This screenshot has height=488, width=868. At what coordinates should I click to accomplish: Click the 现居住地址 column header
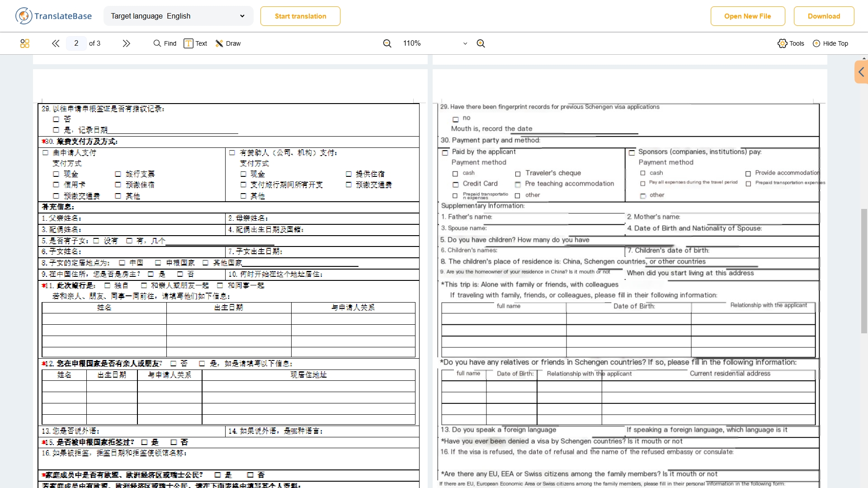coord(308,375)
